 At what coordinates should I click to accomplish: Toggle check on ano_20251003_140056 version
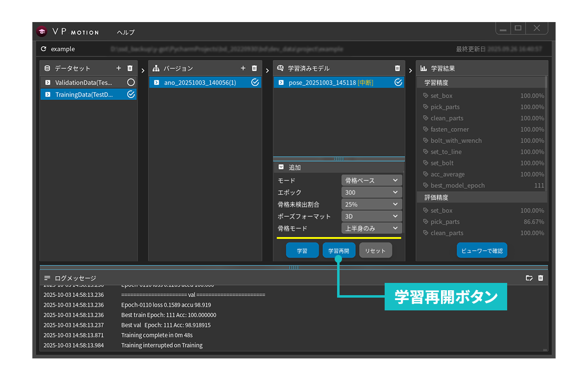pos(255,82)
